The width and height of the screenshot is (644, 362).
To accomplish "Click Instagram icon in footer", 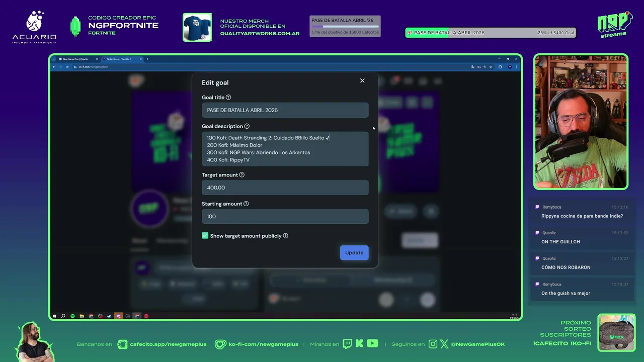I will pyautogui.click(x=433, y=344).
